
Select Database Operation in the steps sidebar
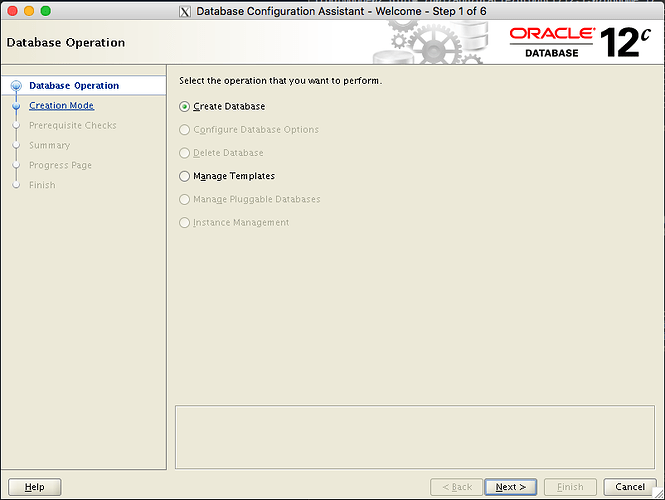(x=74, y=86)
